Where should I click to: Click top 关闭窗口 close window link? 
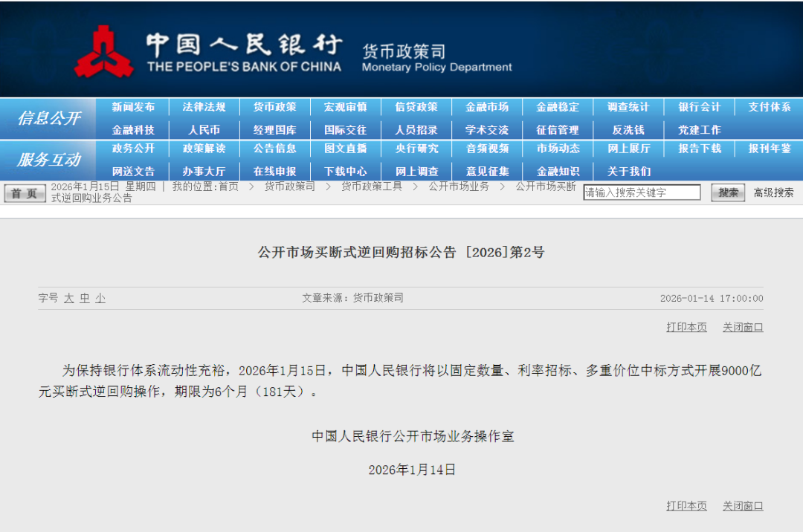(x=743, y=327)
